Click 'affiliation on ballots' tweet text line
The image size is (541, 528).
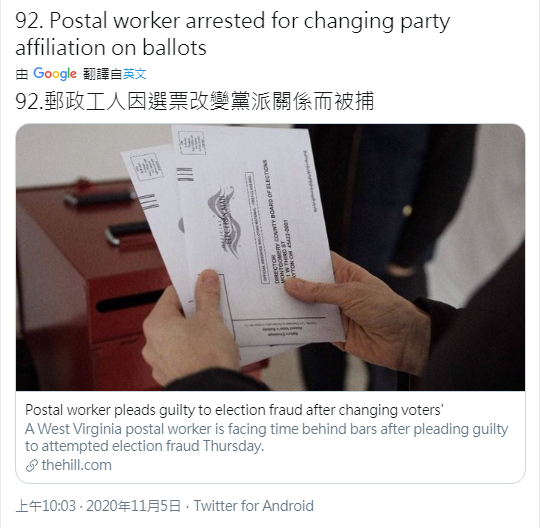(x=111, y=47)
